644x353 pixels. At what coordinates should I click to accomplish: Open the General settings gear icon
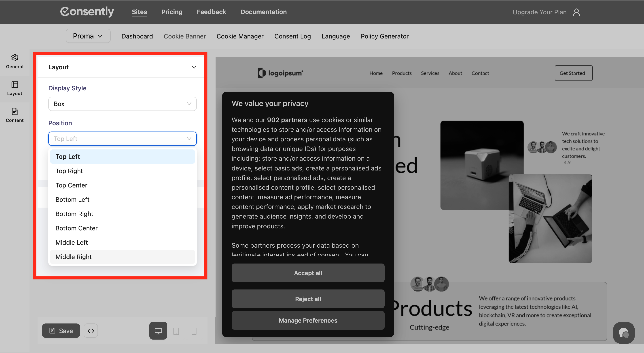(15, 58)
